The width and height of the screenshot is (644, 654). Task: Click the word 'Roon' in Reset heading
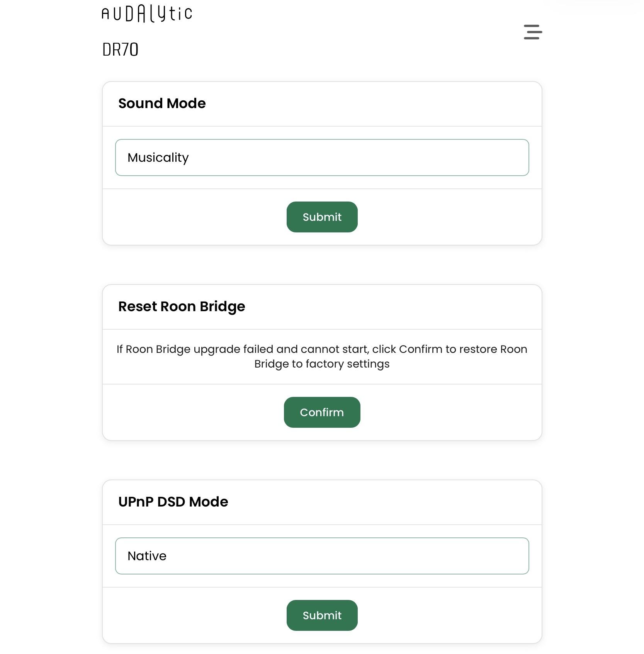(178, 307)
